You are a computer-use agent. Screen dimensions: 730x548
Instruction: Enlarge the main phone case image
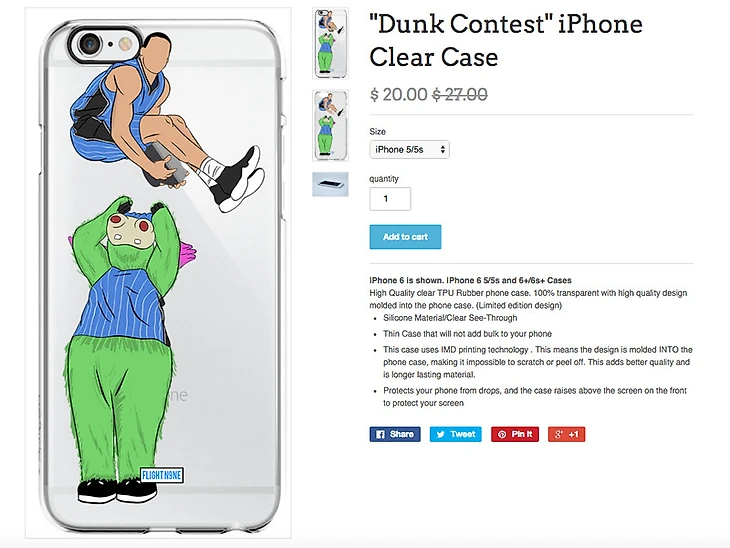pos(158,273)
